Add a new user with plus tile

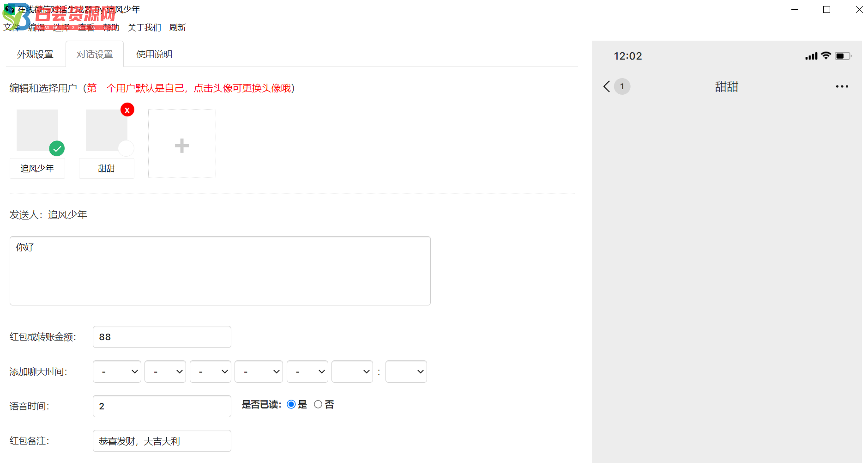(182, 144)
